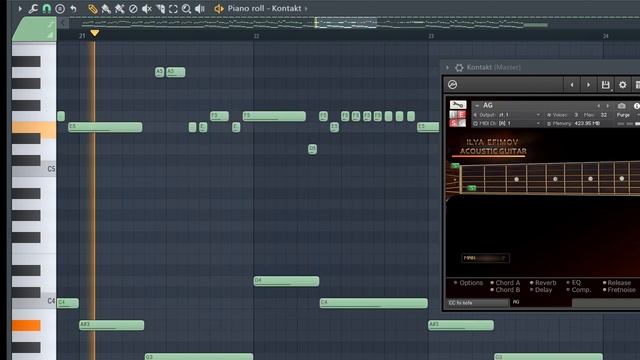The height and width of the screenshot is (360, 640).
Task: Click the camera snapshot icon
Action: point(621,106)
